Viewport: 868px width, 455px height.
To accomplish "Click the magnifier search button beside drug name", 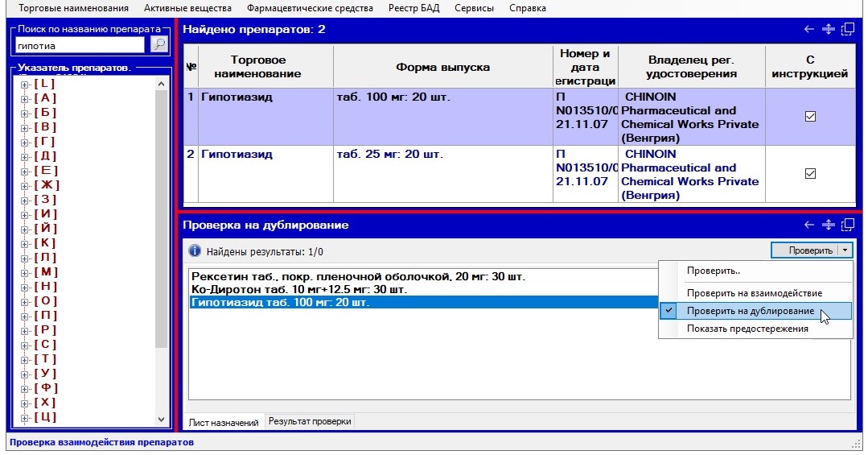I will pos(159,45).
